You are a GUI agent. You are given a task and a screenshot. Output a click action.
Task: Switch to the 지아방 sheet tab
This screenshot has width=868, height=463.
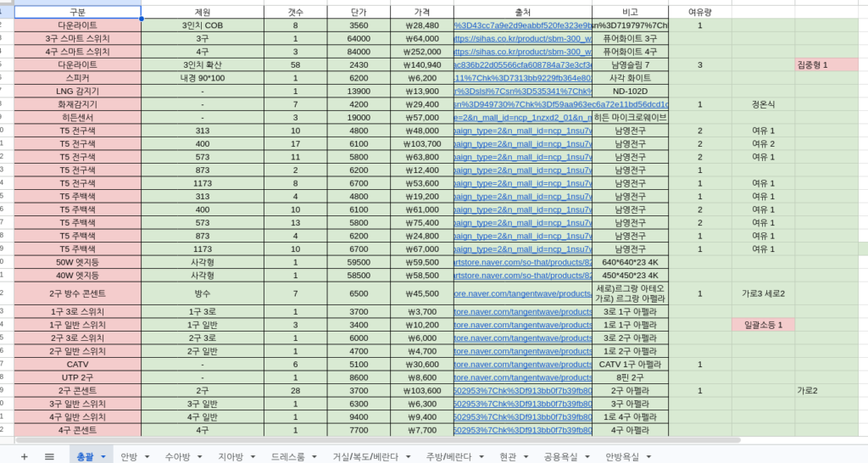point(231,457)
